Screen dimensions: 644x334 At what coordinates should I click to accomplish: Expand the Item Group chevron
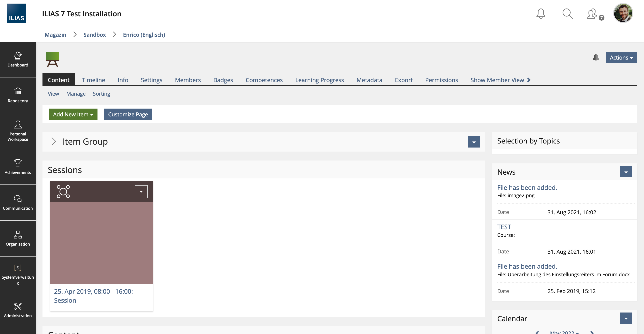pyautogui.click(x=53, y=141)
